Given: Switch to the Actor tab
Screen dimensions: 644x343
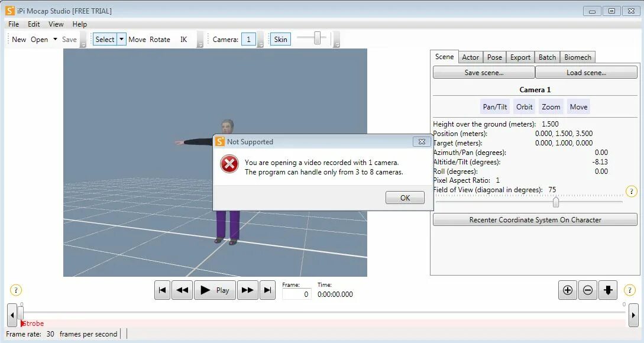Looking at the screenshot, I should tap(470, 57).
